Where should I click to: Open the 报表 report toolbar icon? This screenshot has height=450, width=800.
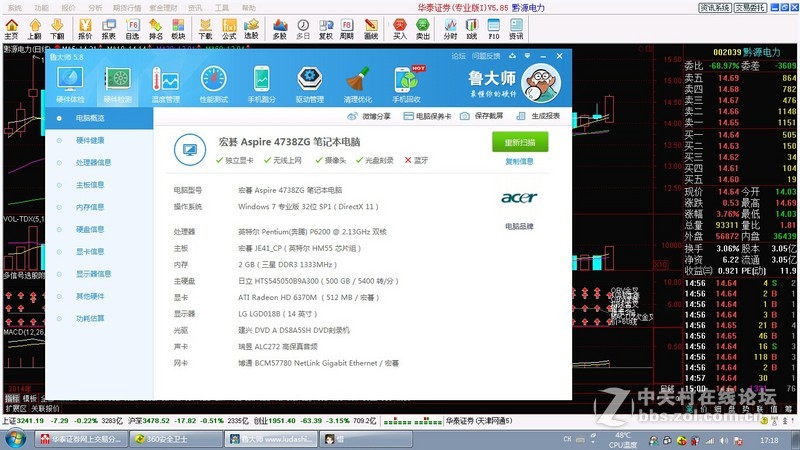(109, 29)
